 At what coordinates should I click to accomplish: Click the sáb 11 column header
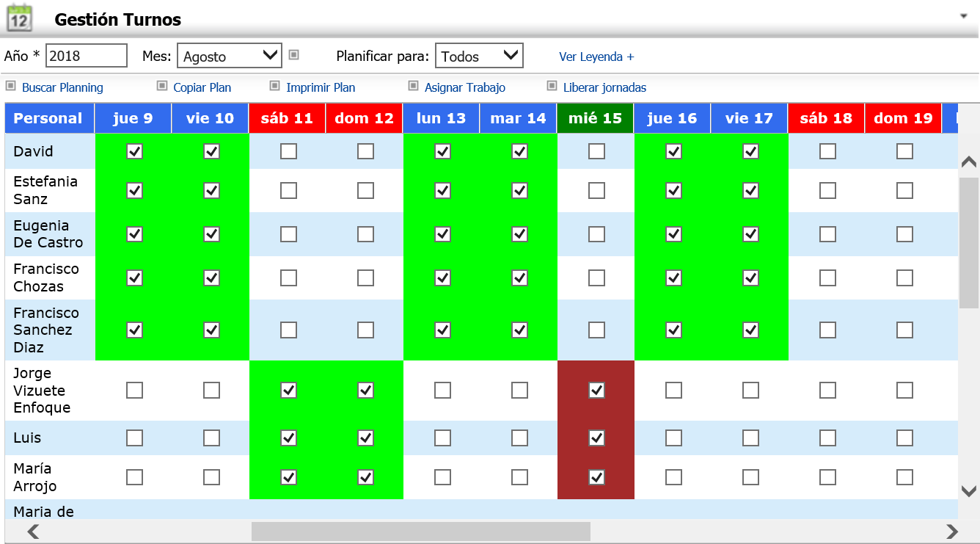(287, 118)
